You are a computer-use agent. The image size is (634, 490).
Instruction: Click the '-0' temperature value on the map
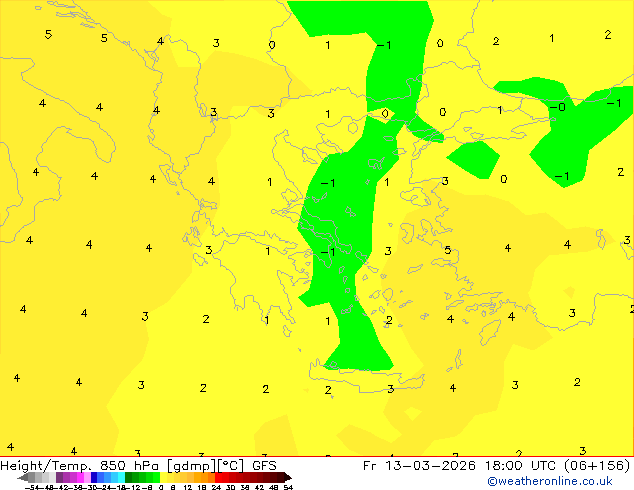pos(558,107)
